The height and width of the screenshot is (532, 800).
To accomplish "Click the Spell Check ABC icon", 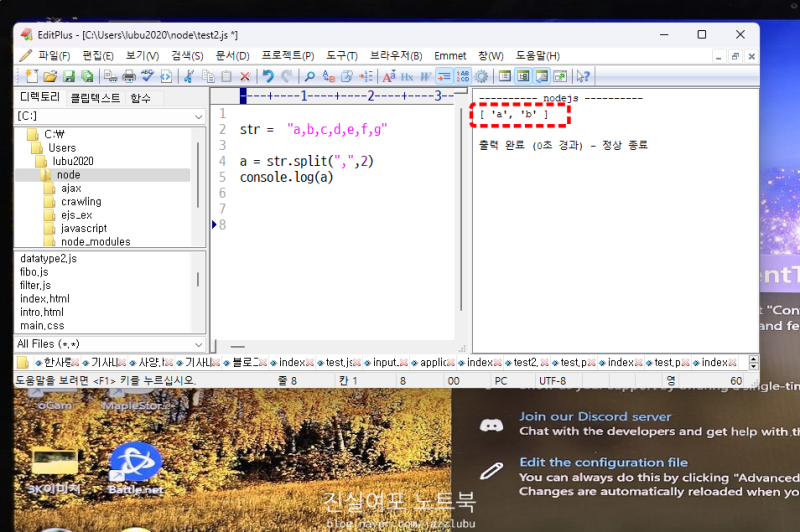I will point(147,77).
